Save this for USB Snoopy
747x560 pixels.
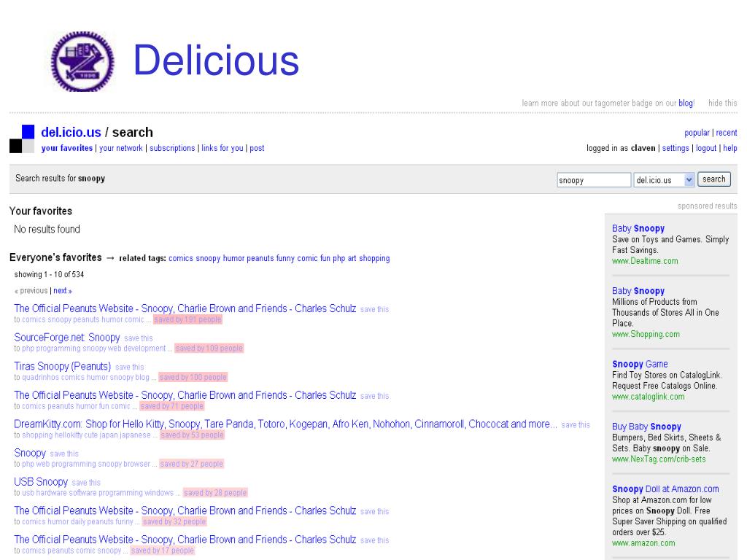click(x=86, y=483)
